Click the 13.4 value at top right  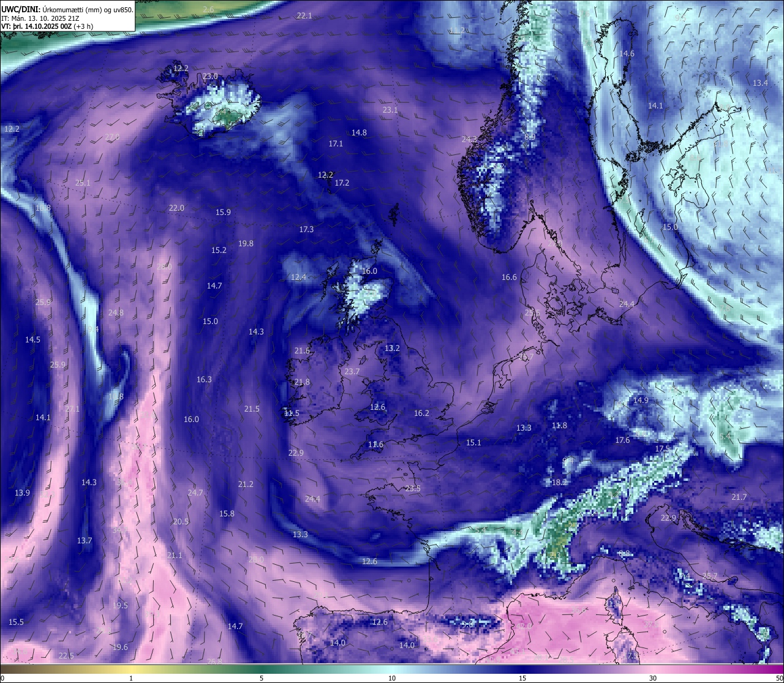click(760, 83)
